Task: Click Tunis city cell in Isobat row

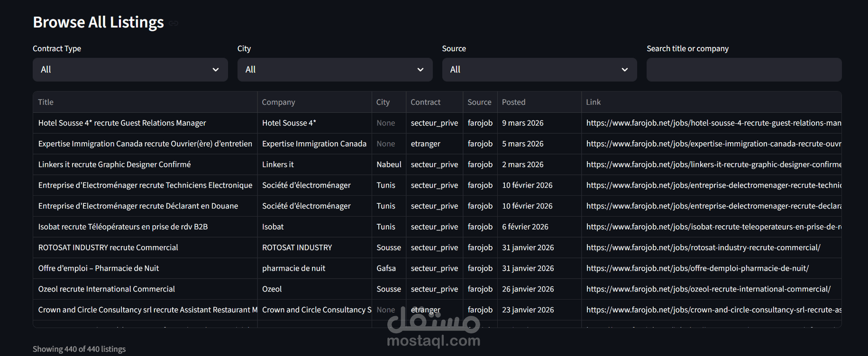Action: [389, 227]
